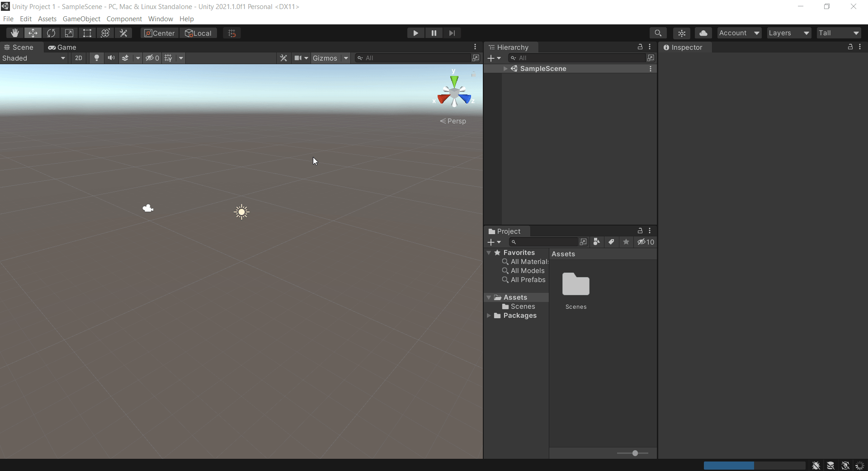Toggle scene lighting bulb
868x471 pixels.
click(96, 58)
